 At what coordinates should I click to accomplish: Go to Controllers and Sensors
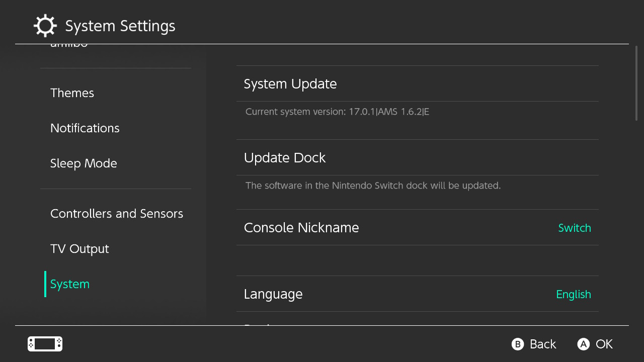[117, 214]
